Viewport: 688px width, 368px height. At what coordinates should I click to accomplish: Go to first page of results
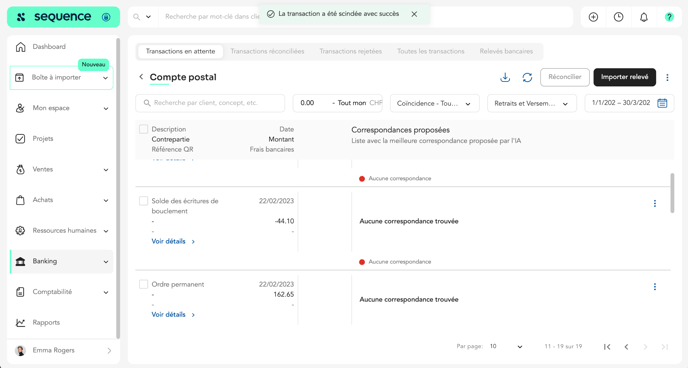point(607,347)
